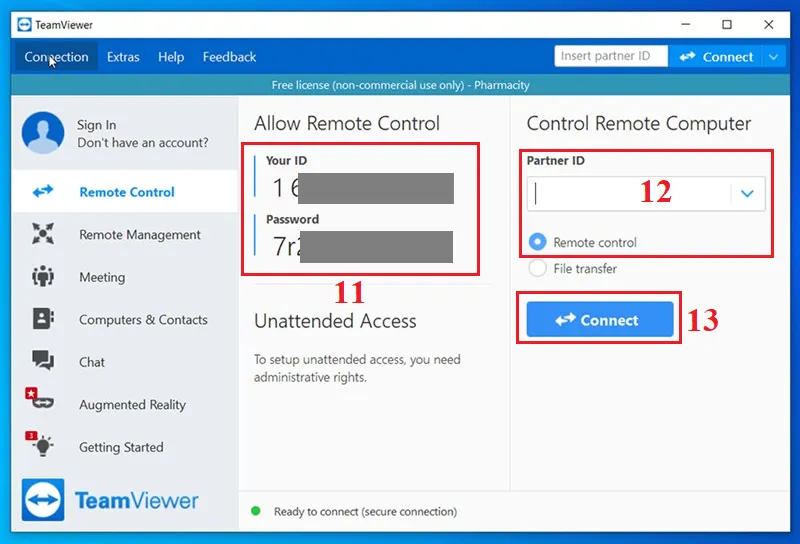Open the Meeting section label
The height and width of the screenshot is (544, 800).
tap(102, 277)
